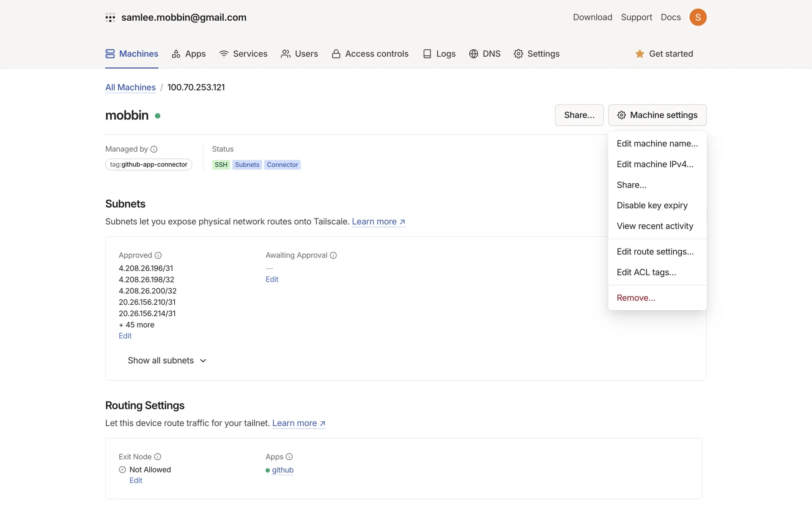This screenshot has height=508, width=812.
Task: Choose Edit ACL tags menu entry
Action: (646, 272)
